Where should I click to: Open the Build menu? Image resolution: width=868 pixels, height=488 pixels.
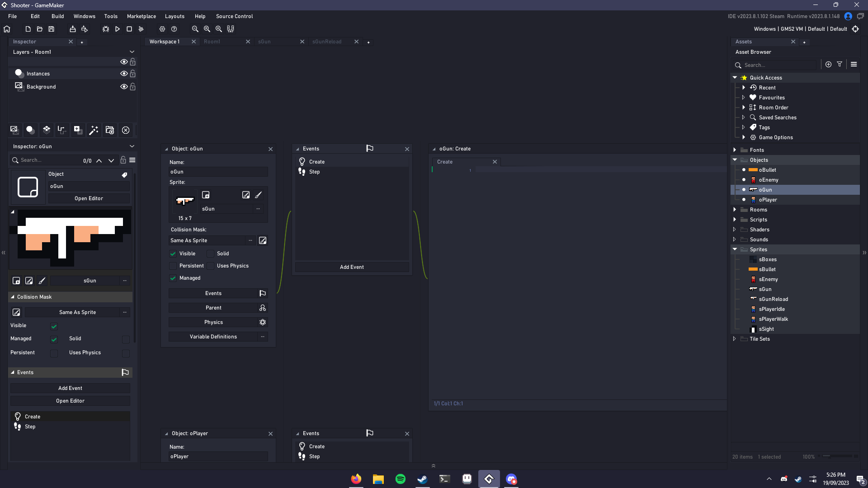pyautogui.click(x=57, y=16)
